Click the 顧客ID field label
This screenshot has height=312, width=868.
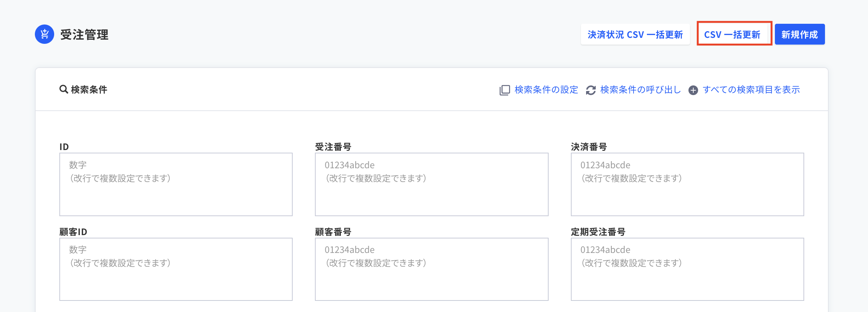[x=73, y=232]
